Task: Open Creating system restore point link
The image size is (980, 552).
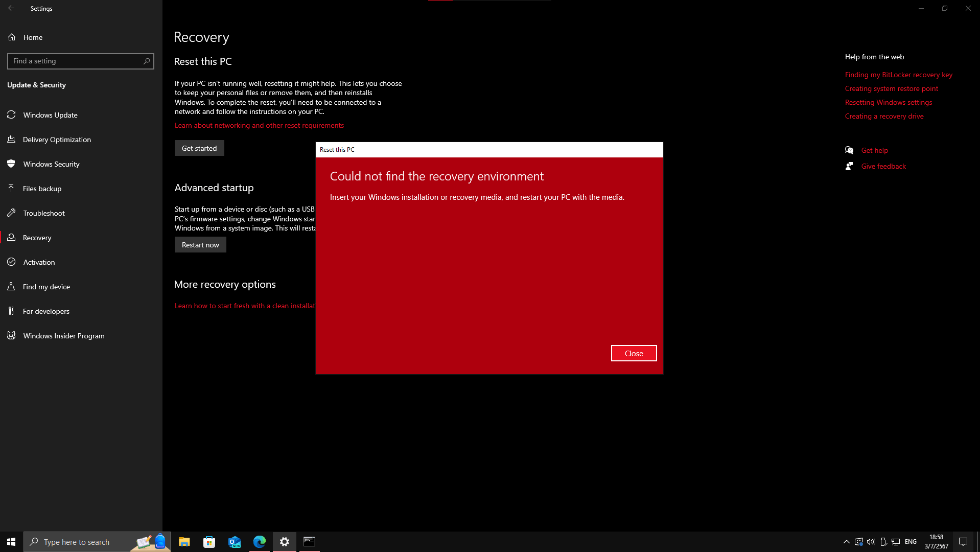Action: coord(892,88)
